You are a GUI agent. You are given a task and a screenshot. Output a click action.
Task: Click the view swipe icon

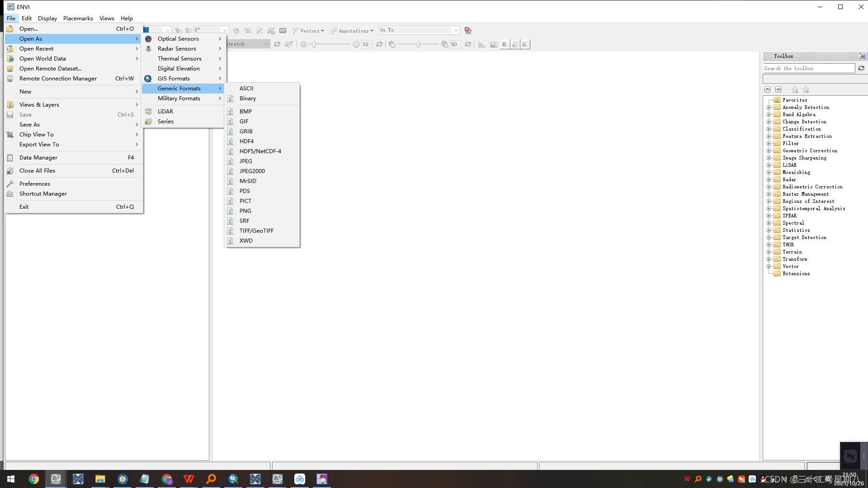coord(525,44)
